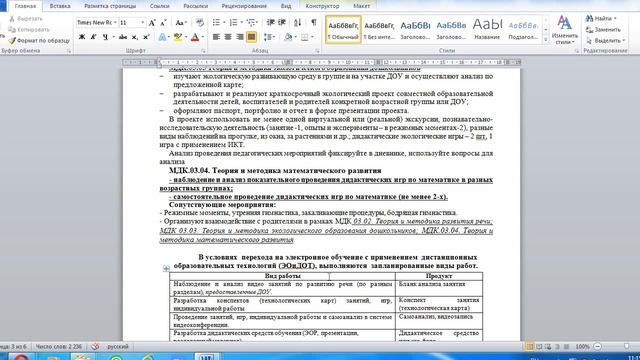
Task: Click word count Число слов: 2 236
Action: point(59,347)
